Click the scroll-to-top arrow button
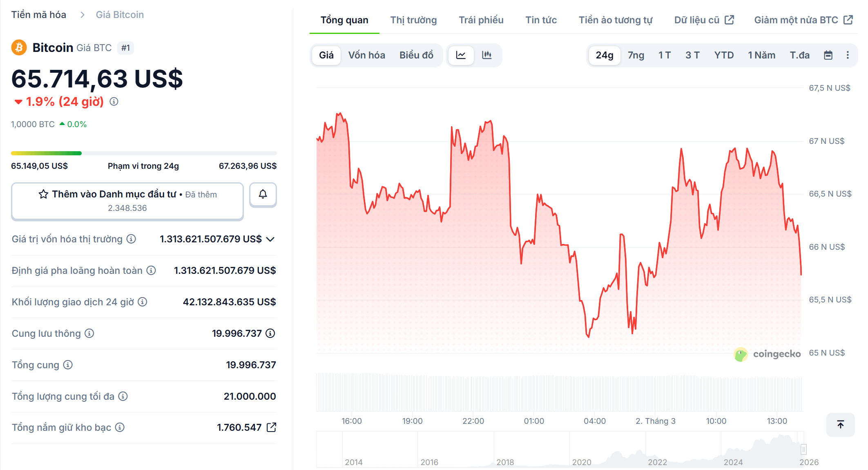Screen dimensions: 868x470 click(840, 425)
